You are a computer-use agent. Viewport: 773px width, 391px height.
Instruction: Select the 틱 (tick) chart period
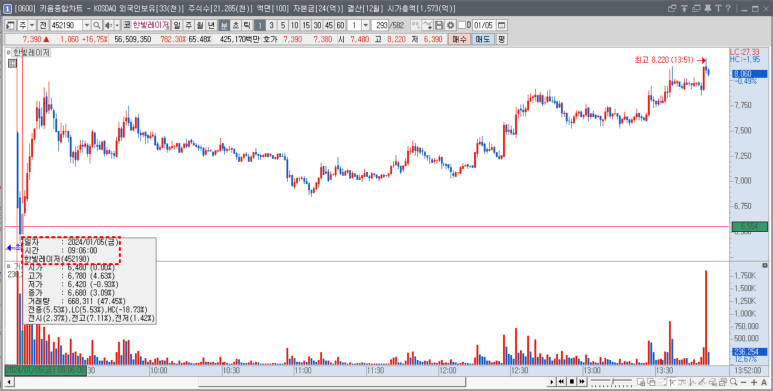[247, 25]
